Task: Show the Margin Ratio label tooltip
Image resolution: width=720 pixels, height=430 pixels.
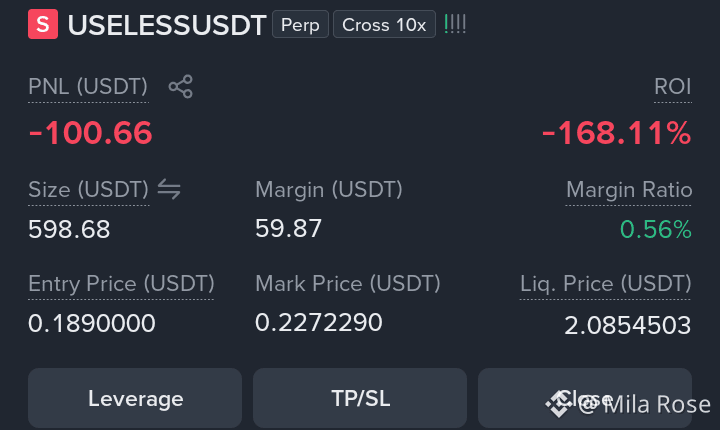Action: coord(629,190)
